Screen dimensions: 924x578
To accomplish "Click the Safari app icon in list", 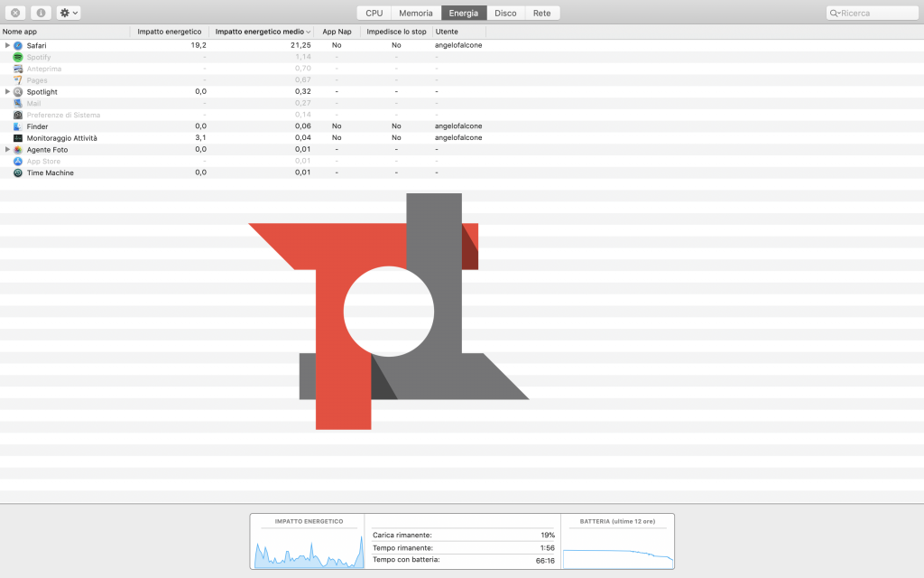I will [x=18, y=45].
